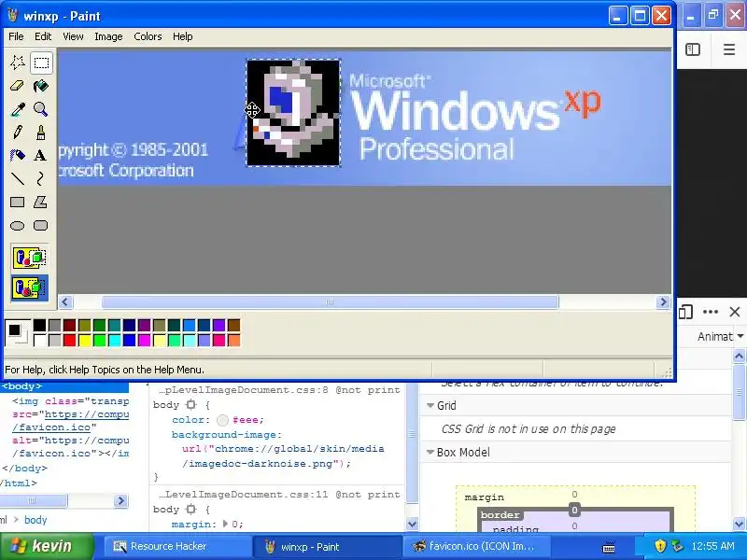This screenshot has height=560, width=747.
Task: Click the devtools dock mode icon
Action: tap(685, 312)
